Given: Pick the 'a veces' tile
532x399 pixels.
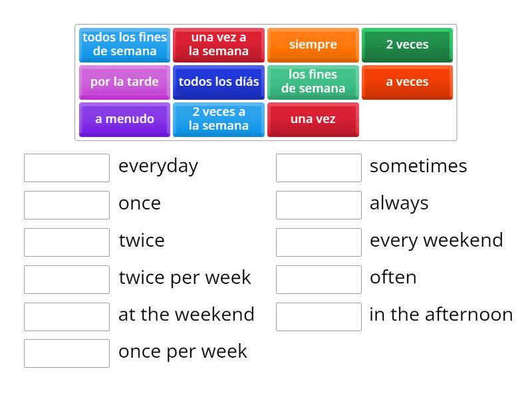Looking at the screenshot, I should (x=407, y=82).
